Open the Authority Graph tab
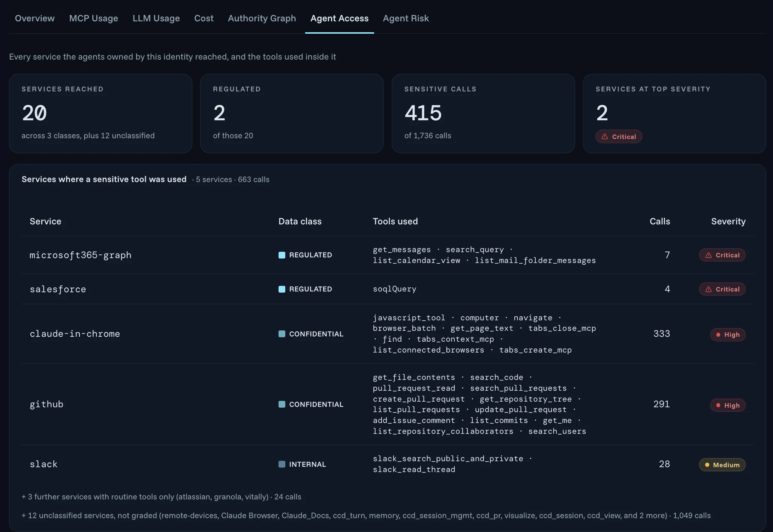773x532 pixels. pos(262,18)
